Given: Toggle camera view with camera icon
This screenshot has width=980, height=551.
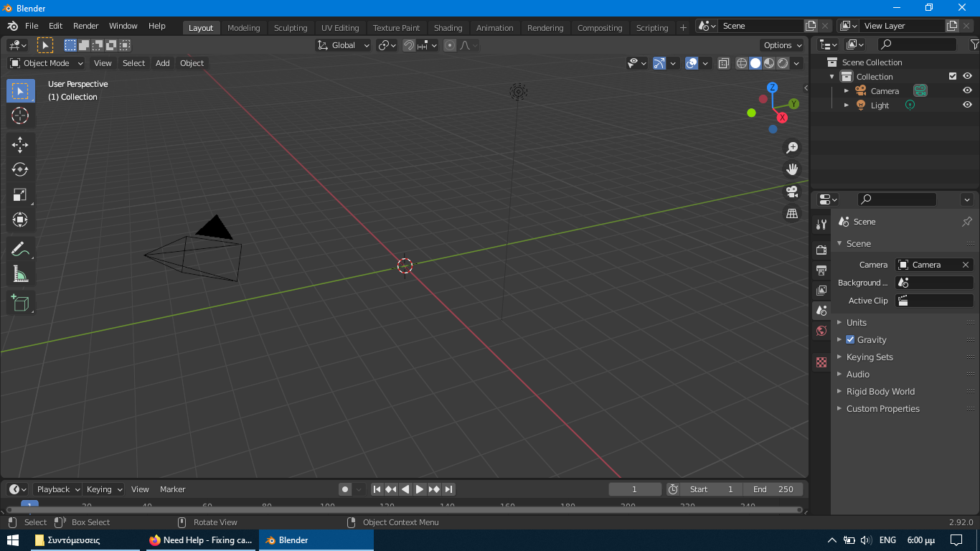Looking at the screenshot, I should pos(792,192).
